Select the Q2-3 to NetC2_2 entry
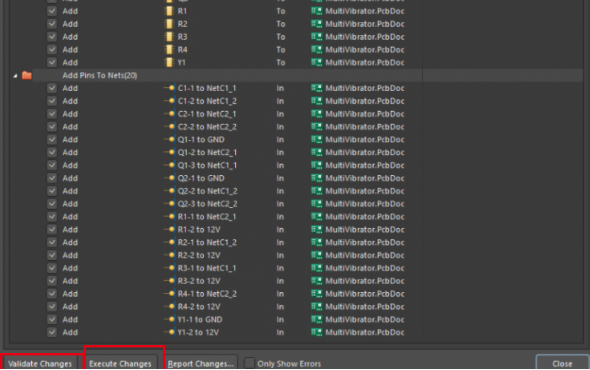This screenshot has width=590, height=370. coord(207,204)
